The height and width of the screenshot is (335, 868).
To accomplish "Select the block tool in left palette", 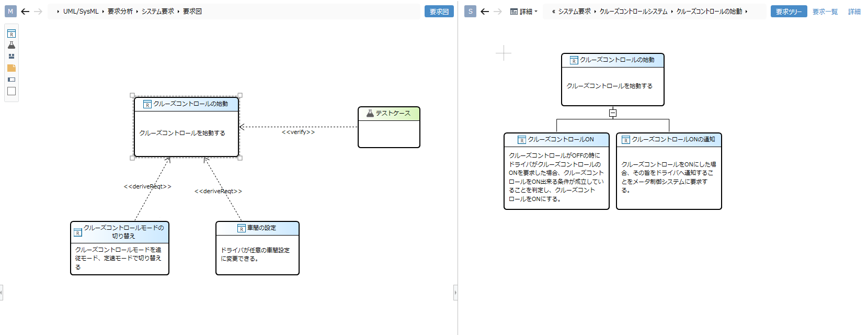I will 12,57.
